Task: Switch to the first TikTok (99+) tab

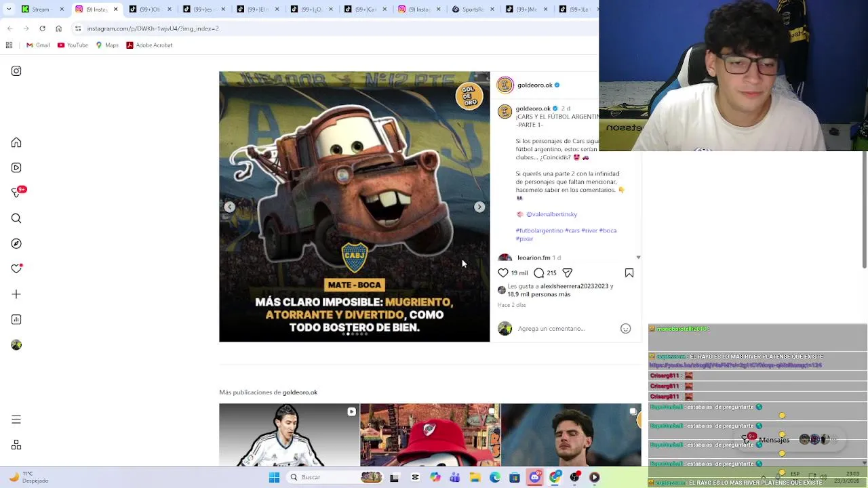Action: [x=150, y=9]
